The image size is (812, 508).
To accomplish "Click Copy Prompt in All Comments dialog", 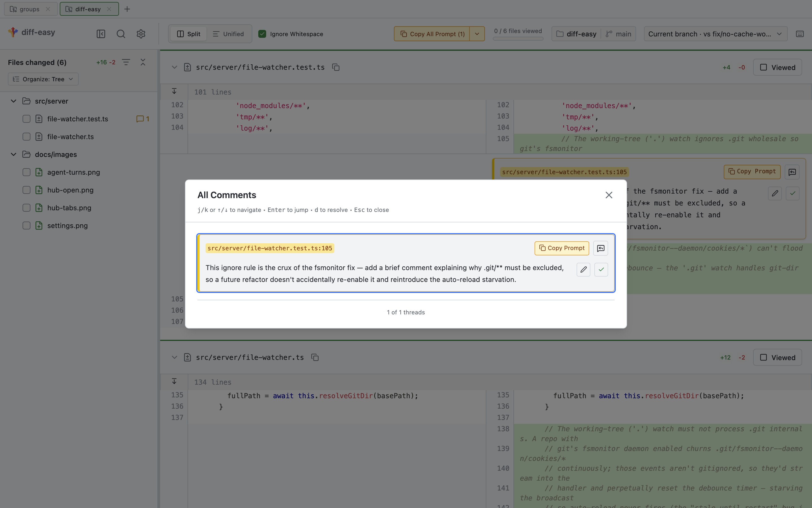I will coord(562,248).
